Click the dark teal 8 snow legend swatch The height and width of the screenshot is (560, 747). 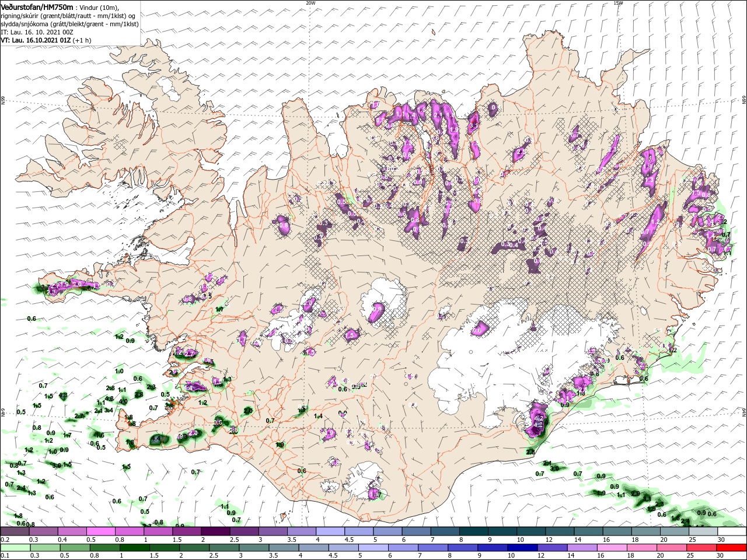(473, 531)
